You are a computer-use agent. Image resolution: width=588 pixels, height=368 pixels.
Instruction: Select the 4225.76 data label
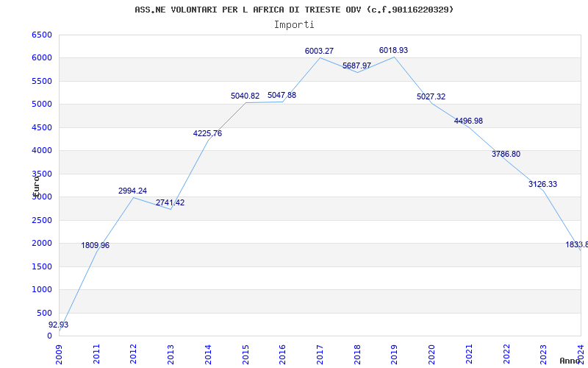(x=207, y=133)
